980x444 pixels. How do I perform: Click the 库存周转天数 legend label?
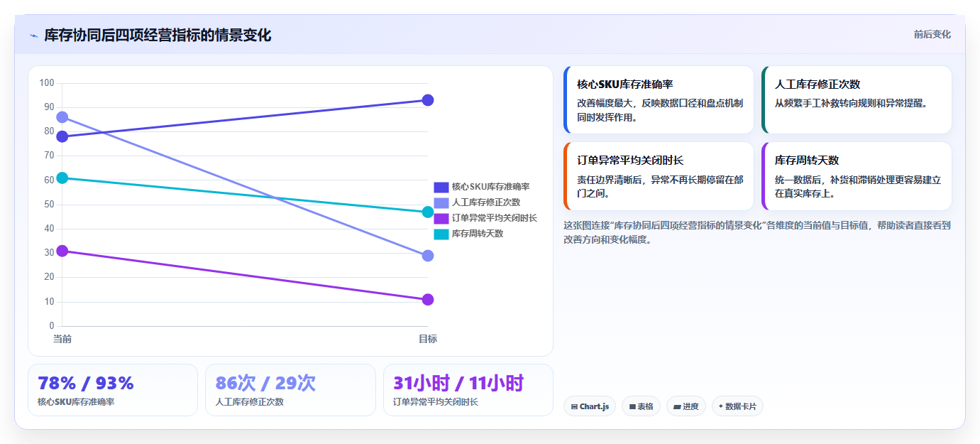pos(477,234)
